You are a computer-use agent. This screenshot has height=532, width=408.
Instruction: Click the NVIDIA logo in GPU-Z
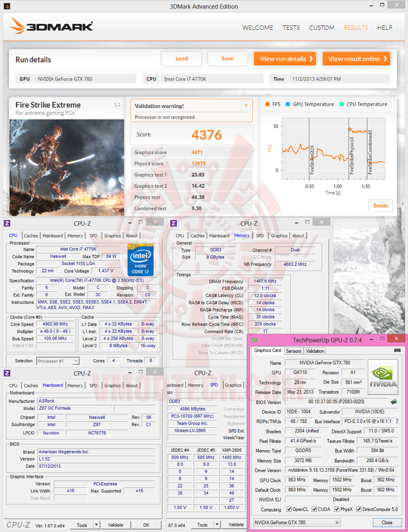point(383,377)
